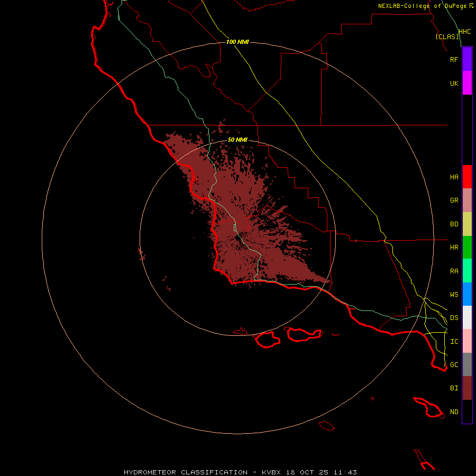
Task: Click the 'HR' legend label
Action: pos(454,248)
